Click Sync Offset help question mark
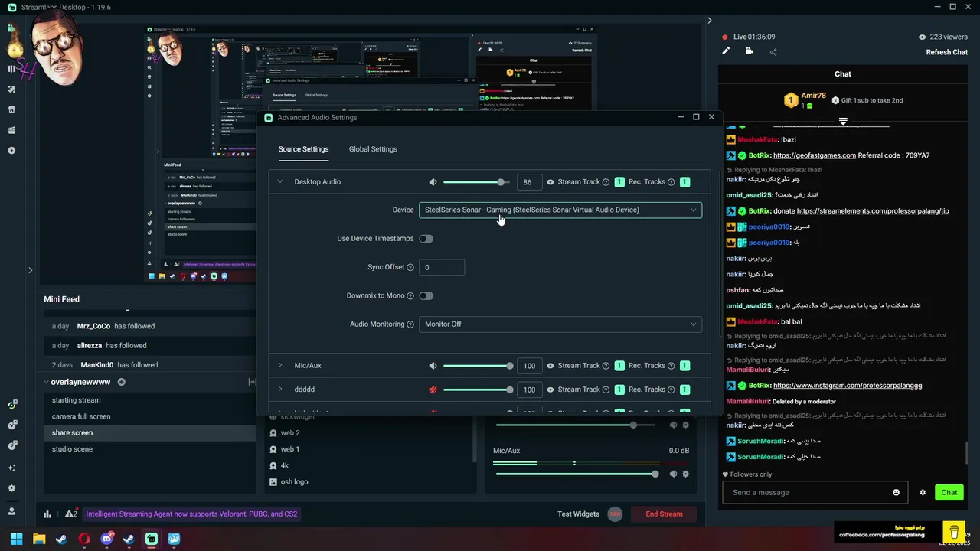This screenshot has height=551, width=980. pyautogui.click(x=410, y=267)
